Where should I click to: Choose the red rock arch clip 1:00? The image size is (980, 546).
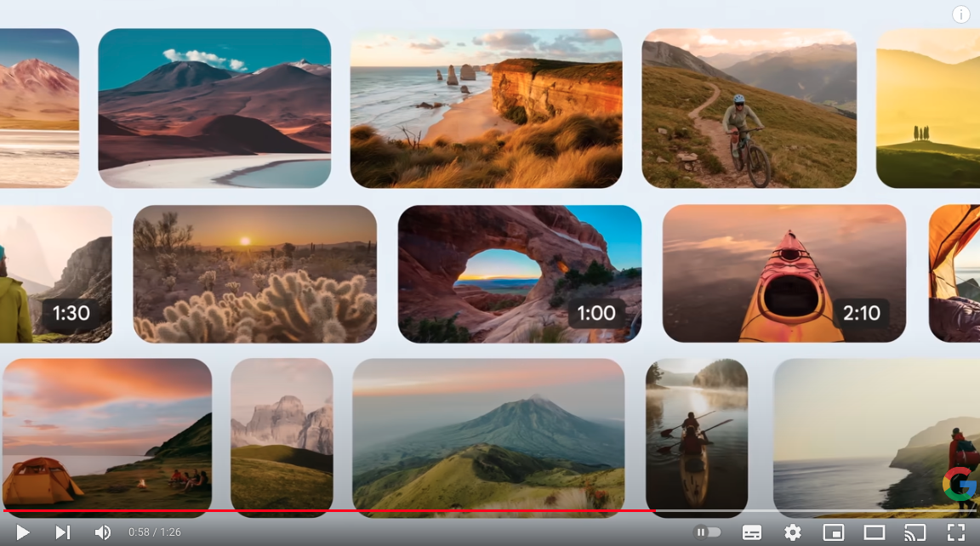[519, 274]
